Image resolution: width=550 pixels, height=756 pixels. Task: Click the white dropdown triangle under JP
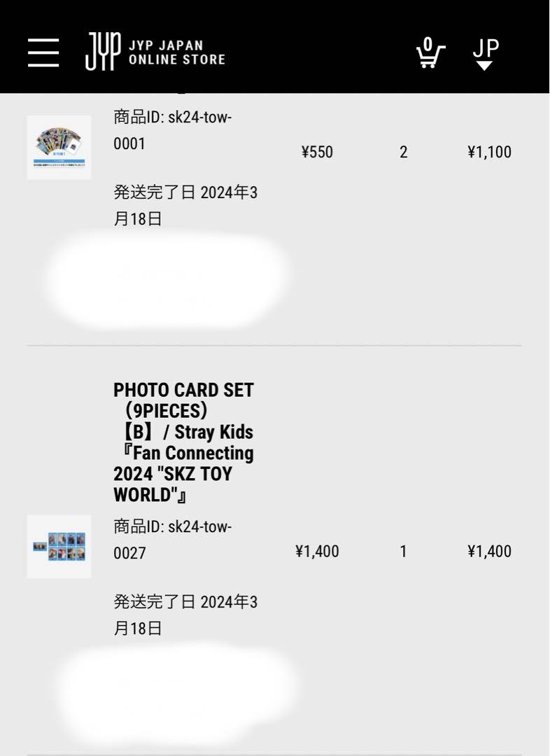(x=485, y=66)
